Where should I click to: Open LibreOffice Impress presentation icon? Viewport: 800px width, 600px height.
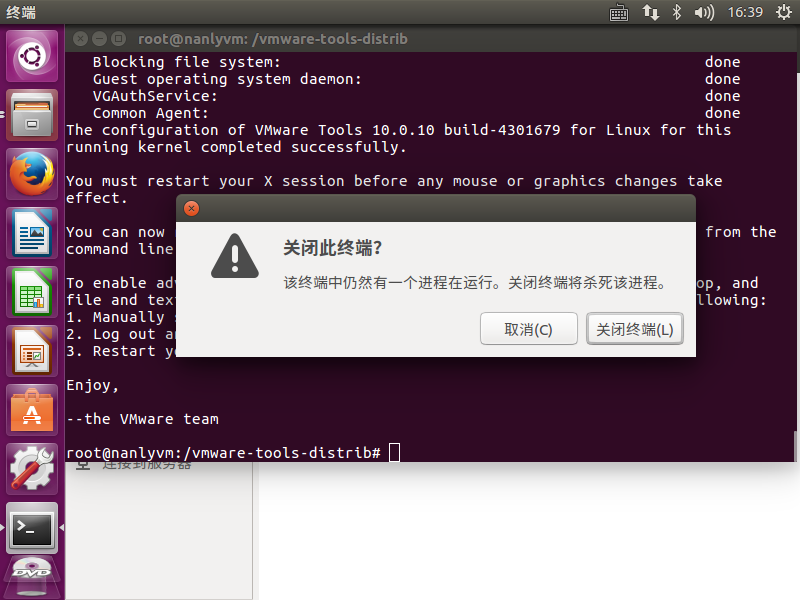coord(32,351)
